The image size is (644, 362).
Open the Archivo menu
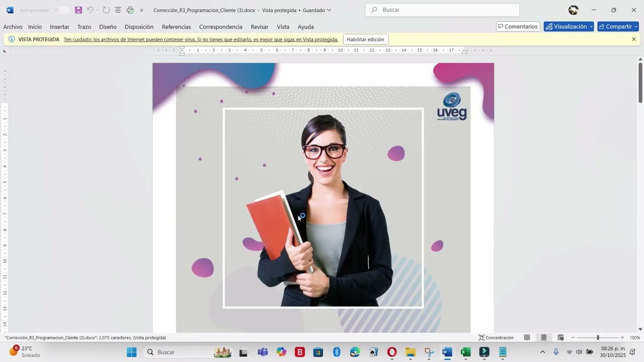point(13,27)
